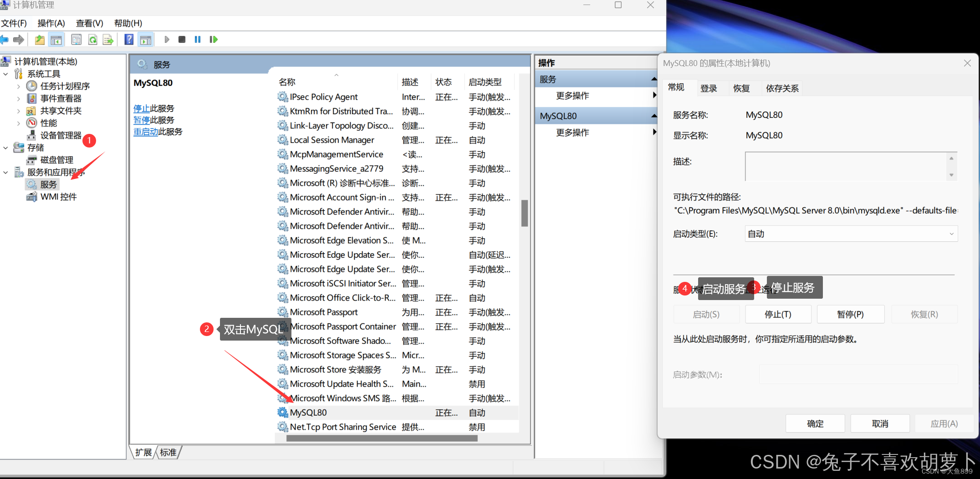Click the gear icon of MySQL80 row
The width and height of the screenshot is (980, 479).
[283, 413]
